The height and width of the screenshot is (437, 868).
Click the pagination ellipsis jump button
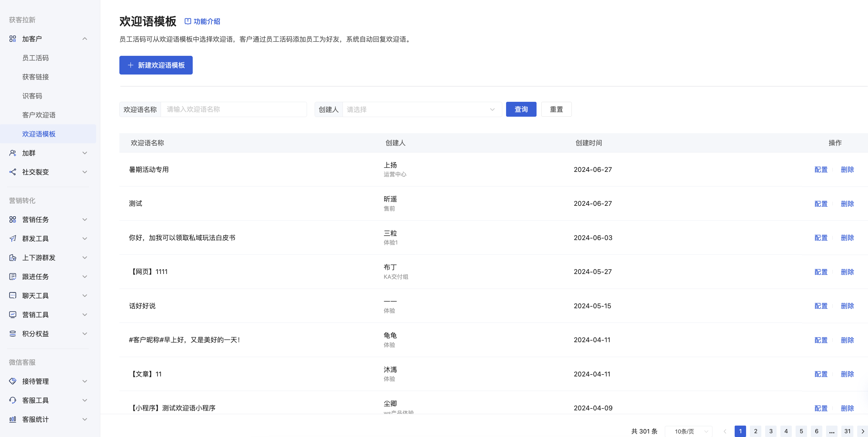[x=831, y=431]
